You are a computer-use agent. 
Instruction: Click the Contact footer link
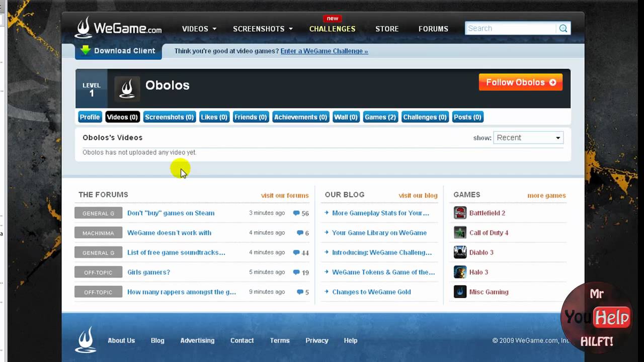(242, 340)
